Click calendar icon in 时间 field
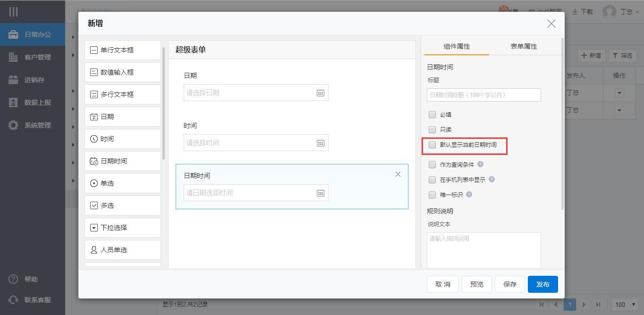 coord(320,143)
